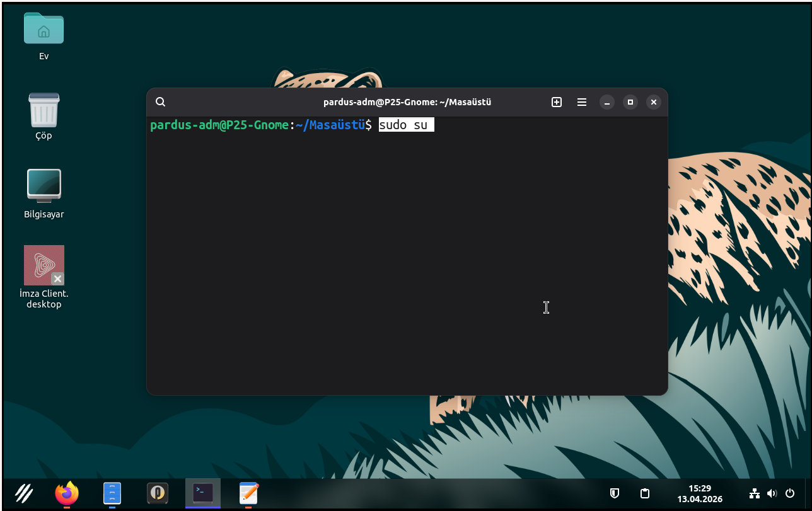
Task: Click the ~/Masaüstü path in the prompt
Action: pos(330,125)
